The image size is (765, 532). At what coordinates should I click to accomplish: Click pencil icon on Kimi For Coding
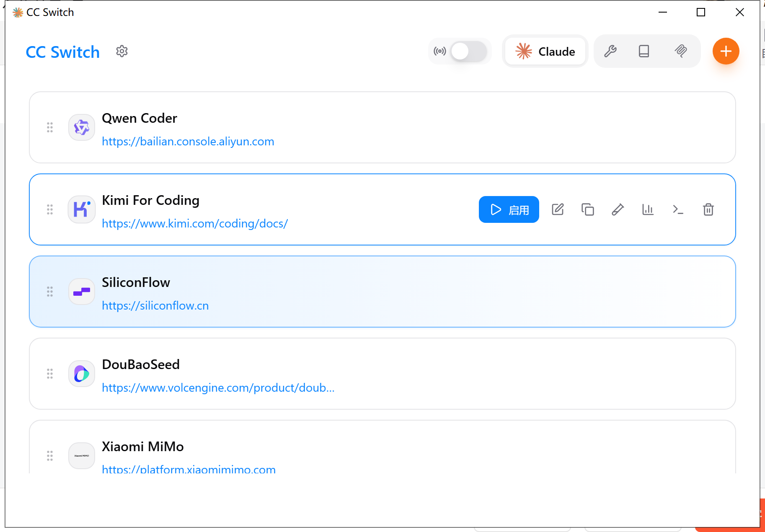618,209
